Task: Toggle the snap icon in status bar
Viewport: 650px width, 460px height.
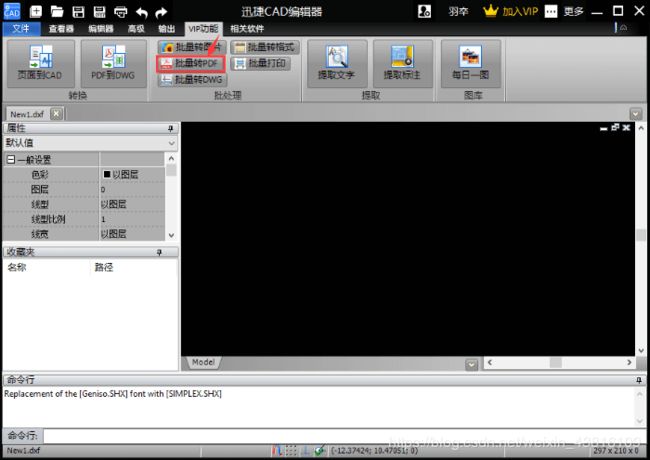Action: [276, 450]
